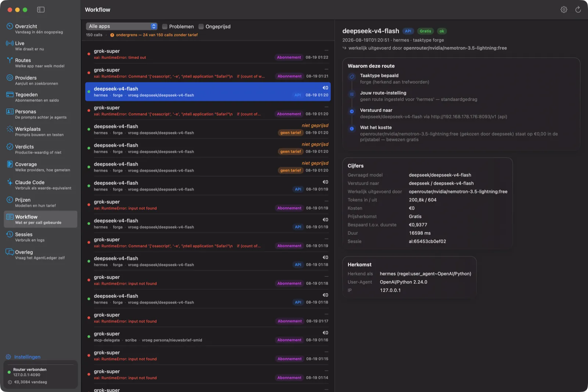Select grok-super mcp-delegate scribe call
Image resolution: width=588 pixels, height=392 pixels.
[208, 336]
